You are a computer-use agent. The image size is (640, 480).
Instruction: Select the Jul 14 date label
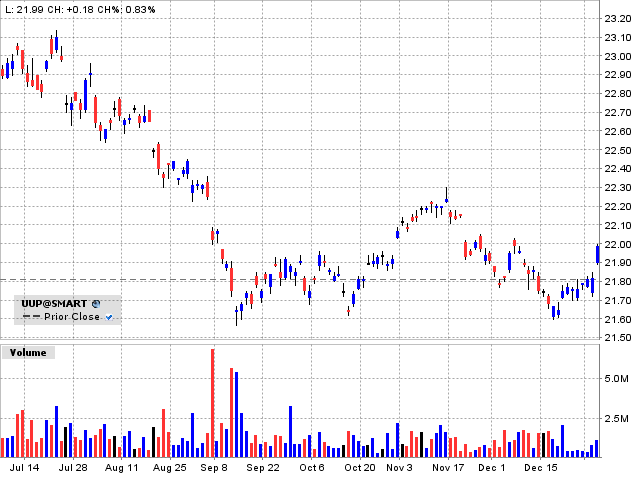(x=24, y=467)
